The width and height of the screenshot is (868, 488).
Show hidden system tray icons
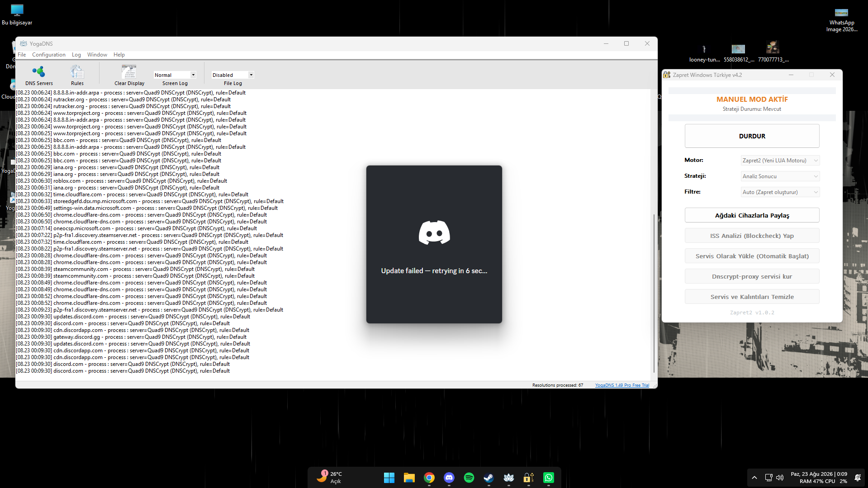[754, 478]
